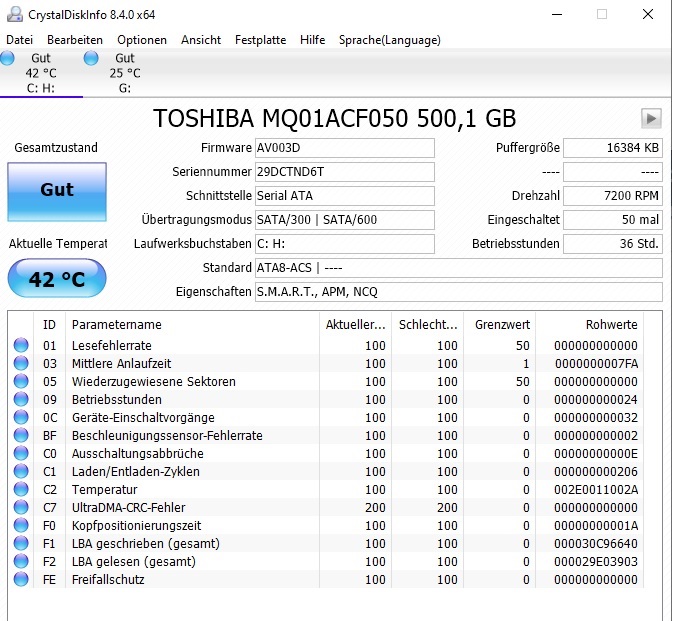The height and width of the screenshot is (621, 678).
Task: Click the Standard field ATA8-ACS
Action: [x=459, y=268]
